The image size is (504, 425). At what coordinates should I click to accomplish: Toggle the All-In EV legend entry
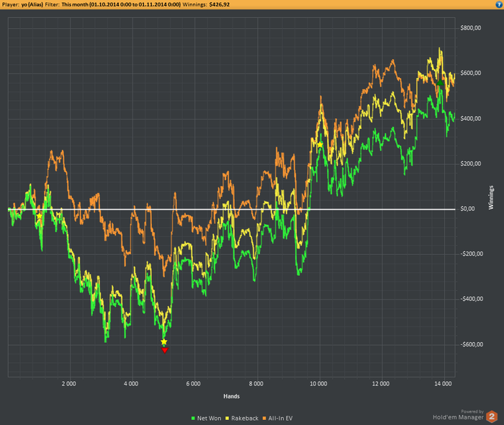[278, 419]
